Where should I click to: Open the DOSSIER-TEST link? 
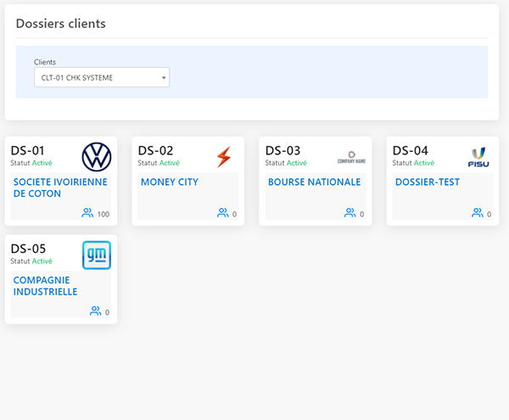tap(428, 182)
